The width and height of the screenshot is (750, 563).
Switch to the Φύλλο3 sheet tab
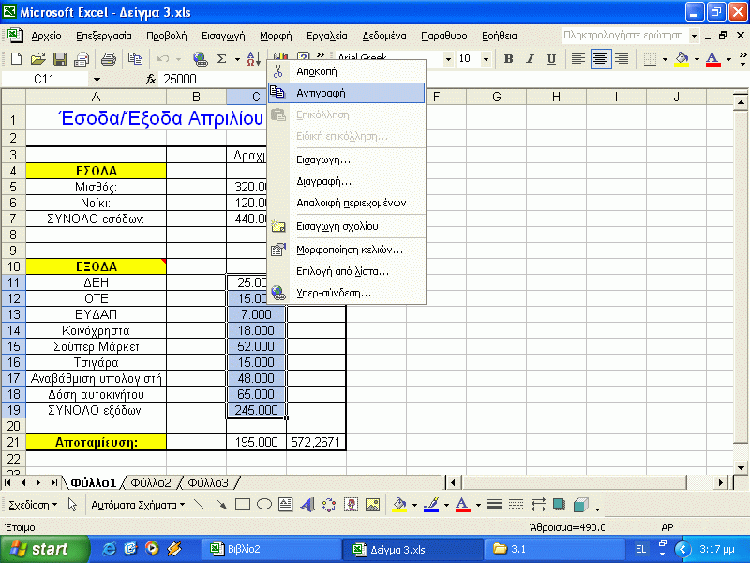coord(208,483)
